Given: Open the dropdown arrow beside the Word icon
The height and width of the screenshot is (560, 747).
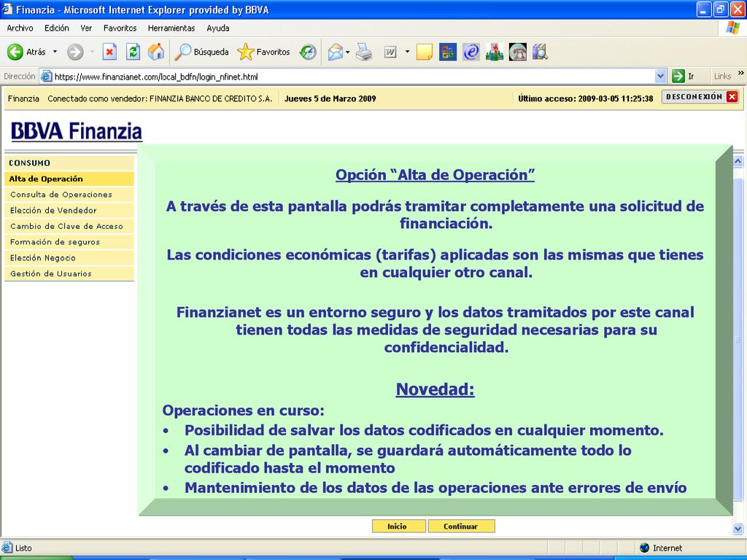Looking at the screenshot, I should [x=407, y=52].
